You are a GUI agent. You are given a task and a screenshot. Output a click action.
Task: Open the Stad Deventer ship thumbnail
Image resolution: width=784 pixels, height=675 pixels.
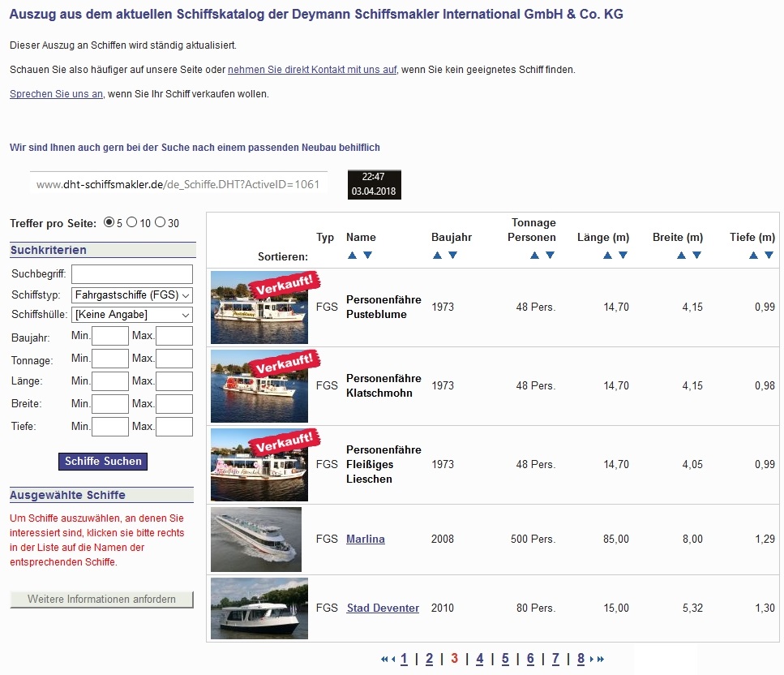click(x=259, y=608)
